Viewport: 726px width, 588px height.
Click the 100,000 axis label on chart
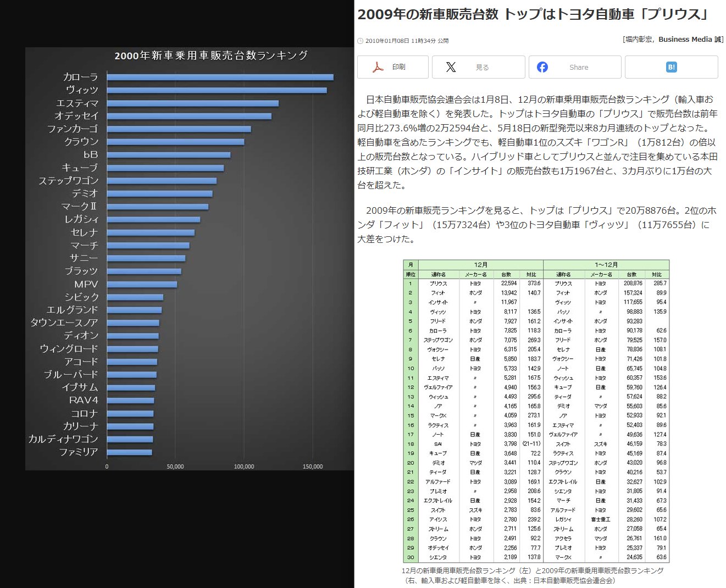click(244, 467)
